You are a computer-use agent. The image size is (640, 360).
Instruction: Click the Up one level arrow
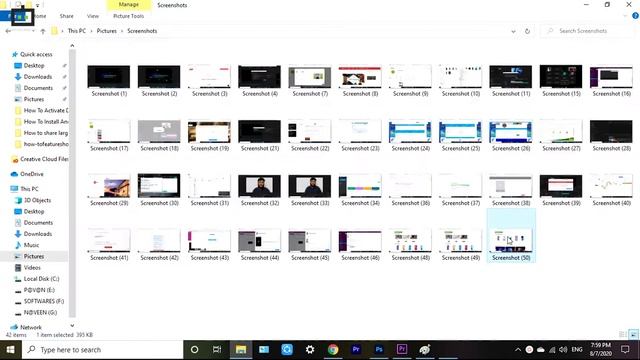click(42, 31)
